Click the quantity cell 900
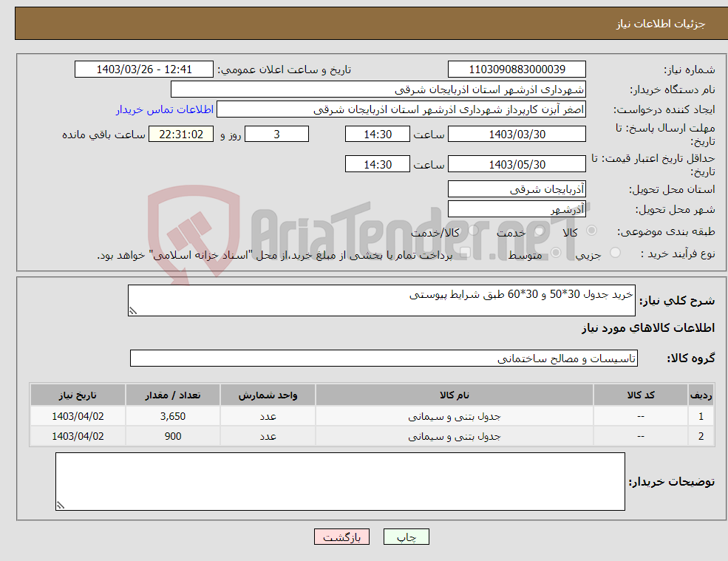 (173, 436)
